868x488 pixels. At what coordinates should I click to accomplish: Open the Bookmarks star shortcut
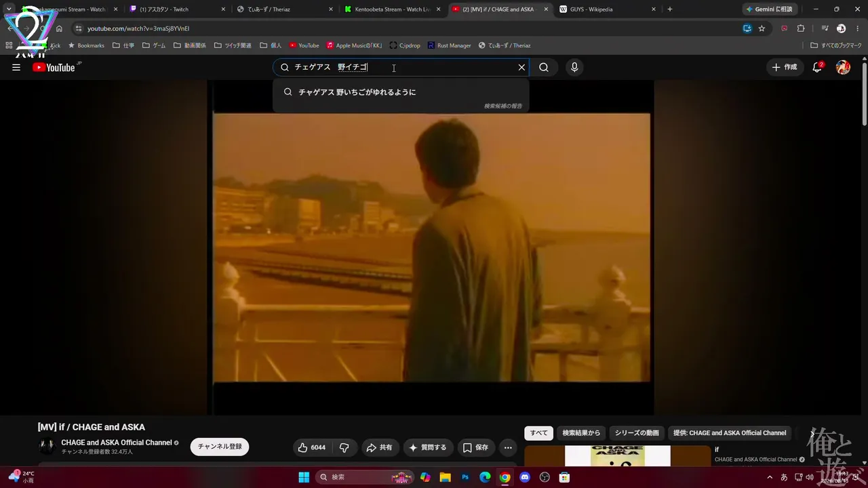(86, 45)
